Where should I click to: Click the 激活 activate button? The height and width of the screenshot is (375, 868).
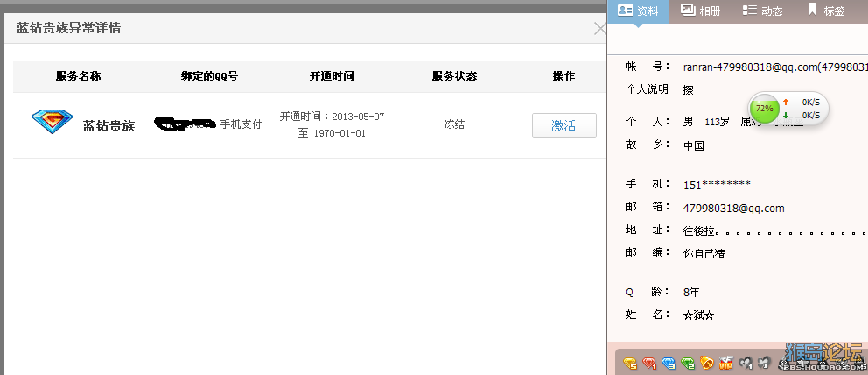pyautogui.click(x=564, y=125)
